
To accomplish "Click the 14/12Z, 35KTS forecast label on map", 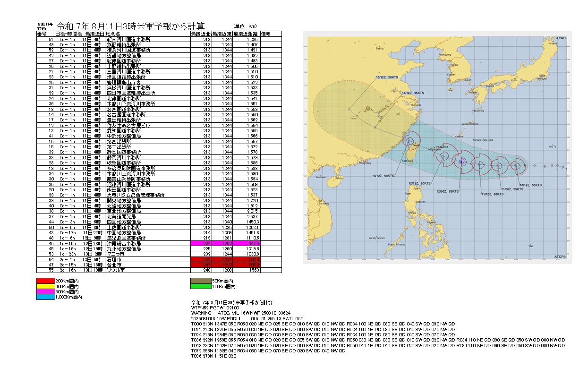I will [413, 94].
